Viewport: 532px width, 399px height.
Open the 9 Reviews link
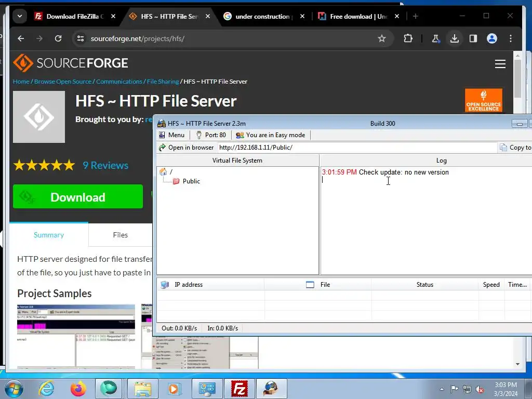[105, 165]
